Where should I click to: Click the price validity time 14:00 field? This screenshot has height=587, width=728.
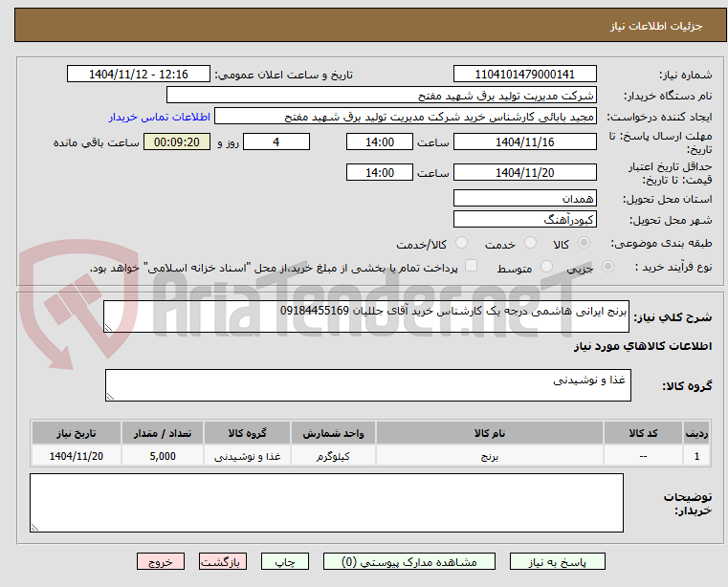[380, 173]
